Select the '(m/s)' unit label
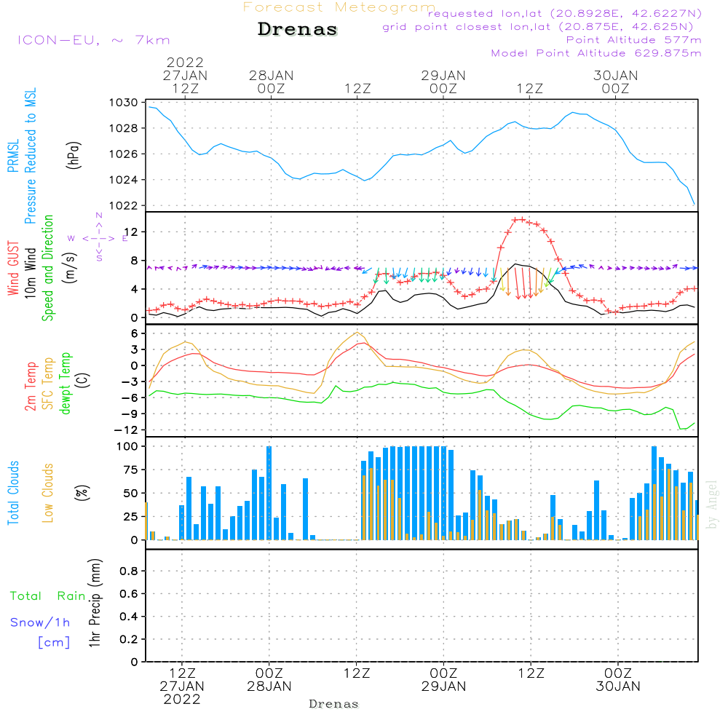Screen dimensions: 728x728 pyautogui.click(x=70, y=267)
